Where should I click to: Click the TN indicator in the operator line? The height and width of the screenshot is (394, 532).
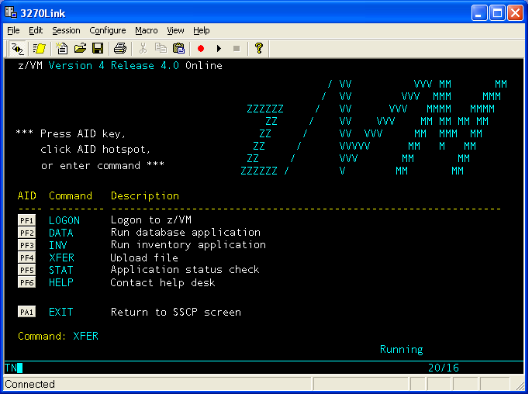(x=11, y=368)
